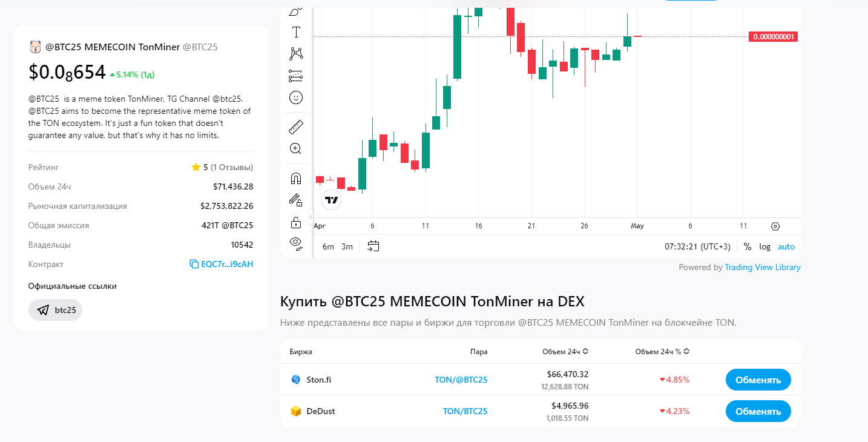Sort by Объем 24ч % column
This screenshot has width=868, height=442.
(x=662, y=351)
